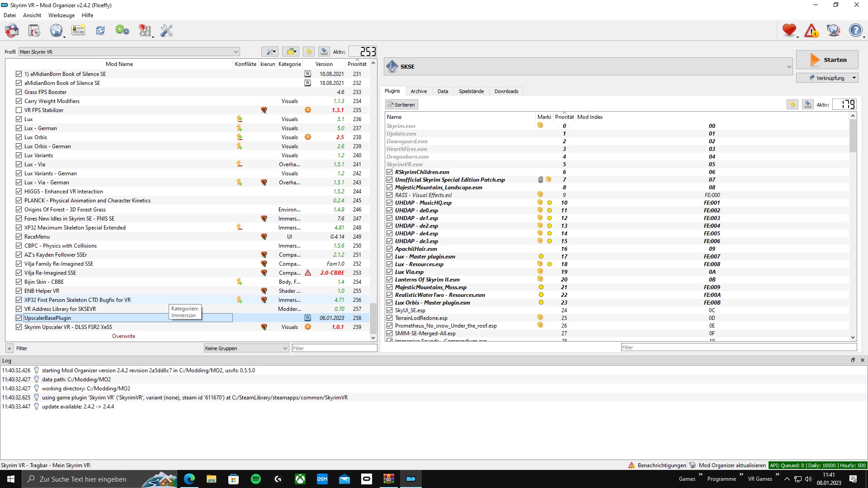Open the Profil dropdown Mein Skyrim VR
The image size is (868, 488).
(129, 52)
